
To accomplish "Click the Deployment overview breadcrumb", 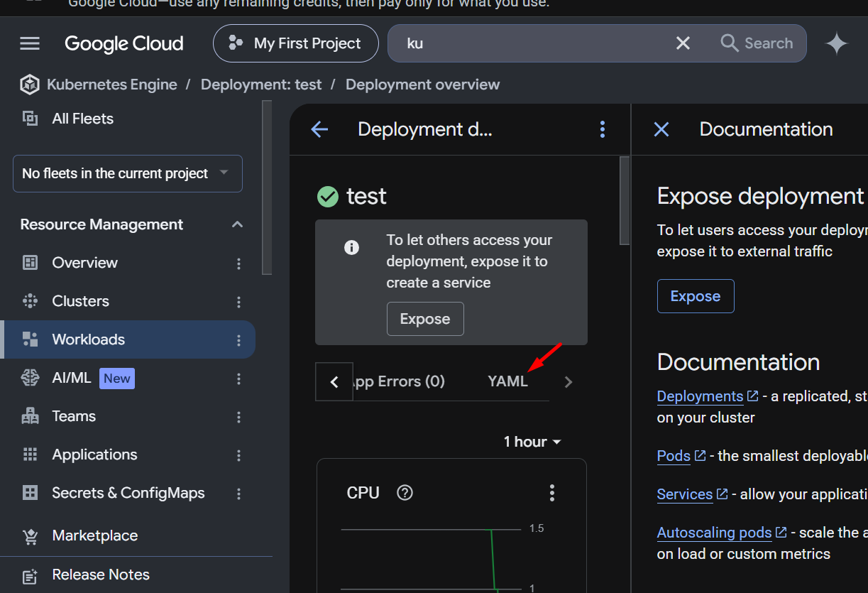I will click(x=422, y=85).
